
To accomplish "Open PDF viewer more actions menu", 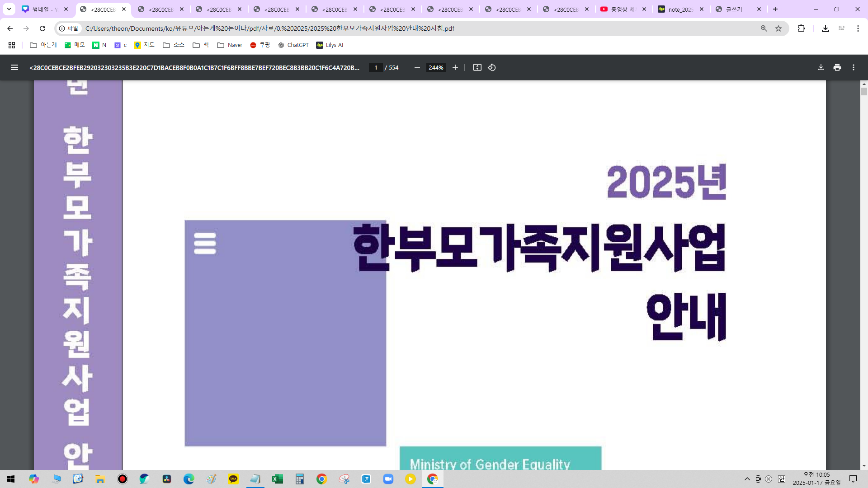I will (854, 67).
